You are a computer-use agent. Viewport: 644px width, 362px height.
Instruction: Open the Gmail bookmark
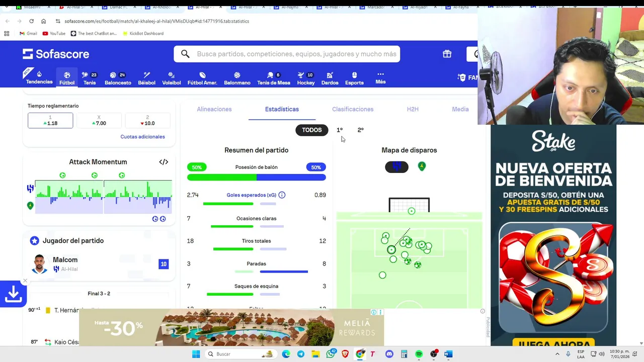pos(28,33)
